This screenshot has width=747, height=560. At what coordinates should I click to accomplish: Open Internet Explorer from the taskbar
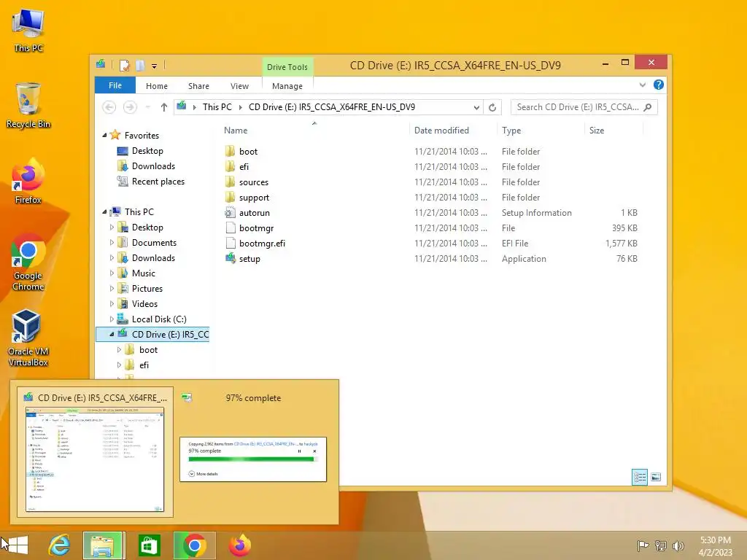60,545
